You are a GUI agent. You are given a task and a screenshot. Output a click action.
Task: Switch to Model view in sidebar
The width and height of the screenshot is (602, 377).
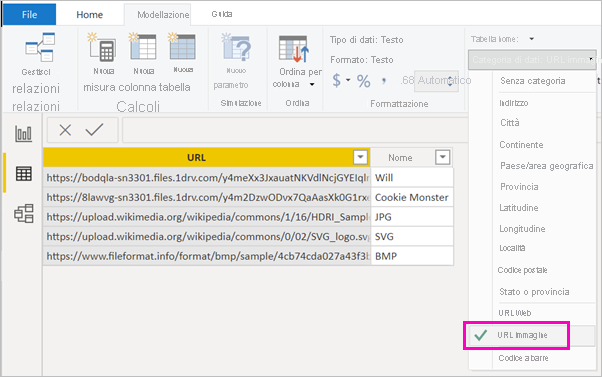coord(23,213)
